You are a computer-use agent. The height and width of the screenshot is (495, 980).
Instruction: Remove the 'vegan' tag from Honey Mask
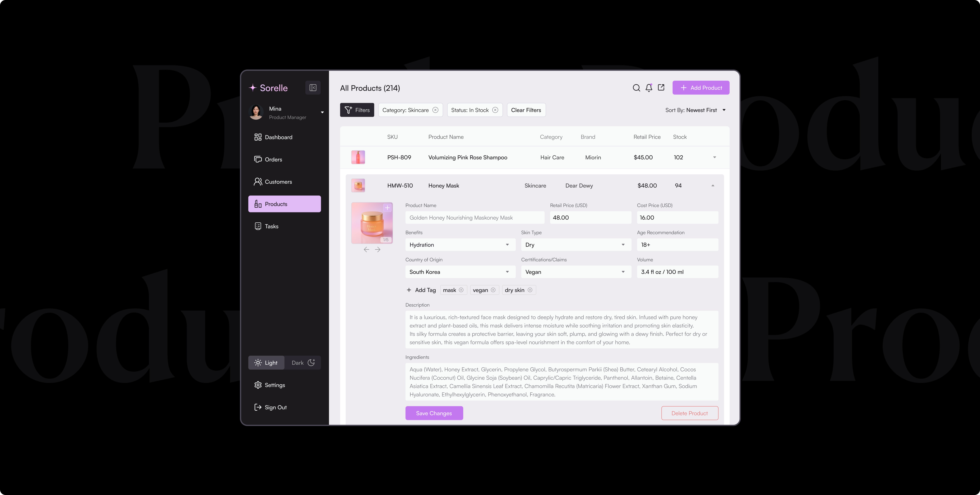coord(493,290)
